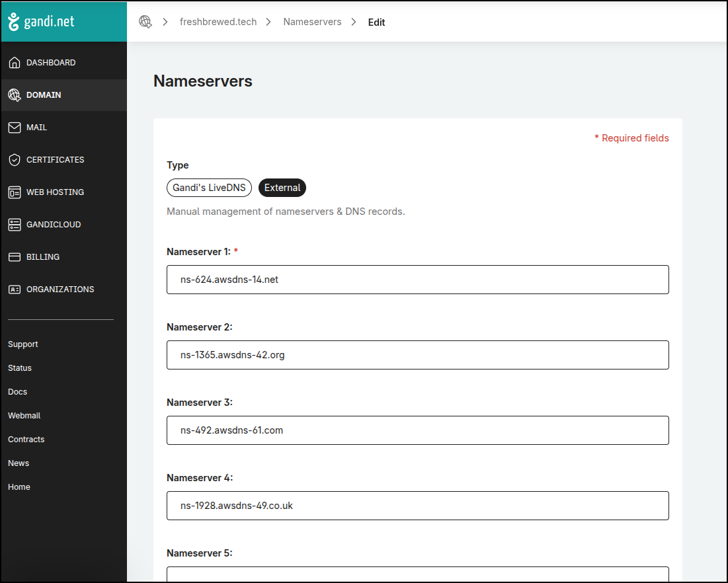This screenshot has height=583, width=728.
Task: Click the Nameserver 2 label
Action: coord(199,327)
